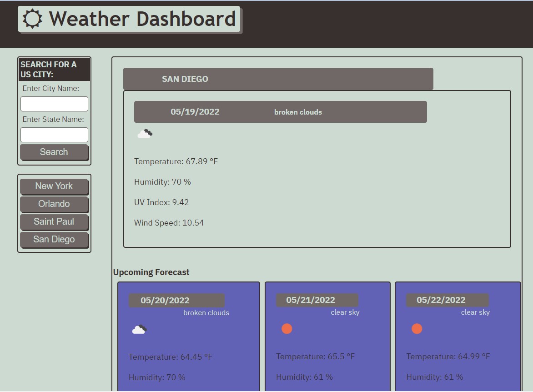Click the 05/19/2022 date label

[x=195, y=112]
